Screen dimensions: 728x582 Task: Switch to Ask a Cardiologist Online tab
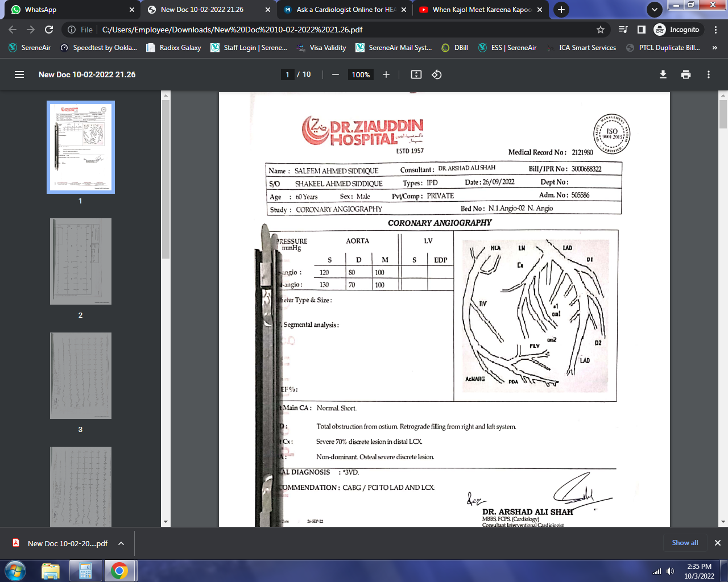(345, 10)
